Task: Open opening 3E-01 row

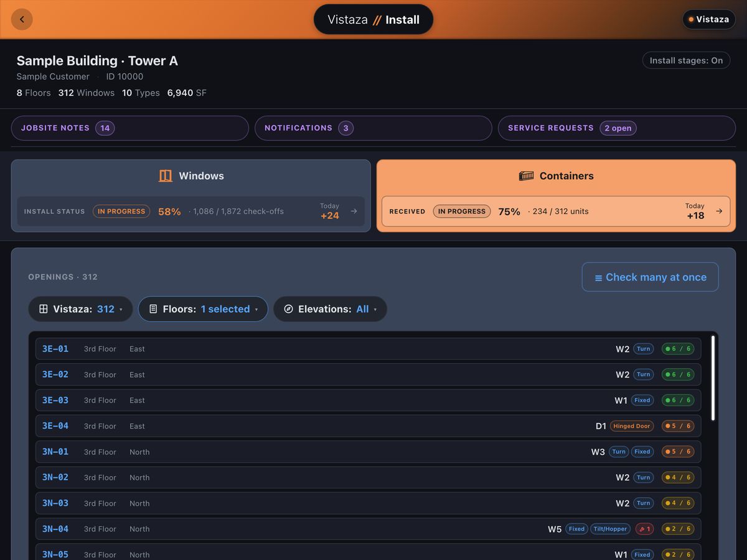Action: point(369,349)
